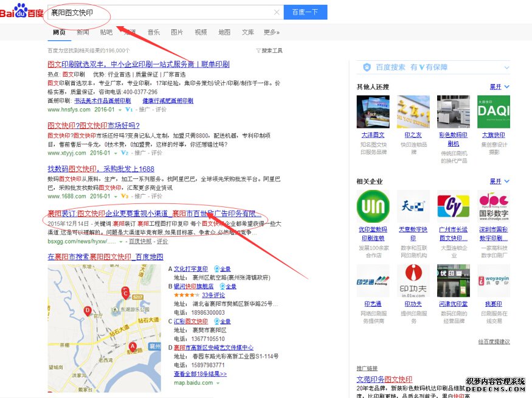Viewport: 532px width, 398px height.
Task: Open the 在襄阳市搜索襄阳图文快印 百度地图 link
Action: [x=106, y=257]
